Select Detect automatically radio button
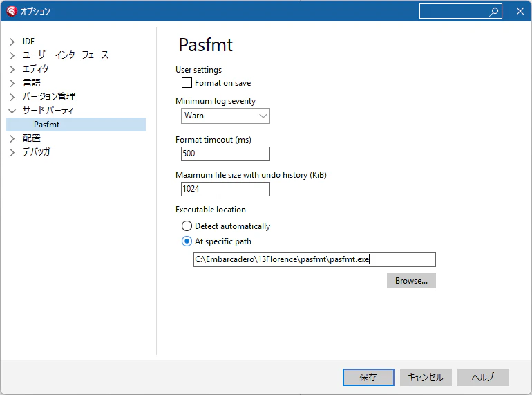 pyautogui.click(x=187, y=226)
